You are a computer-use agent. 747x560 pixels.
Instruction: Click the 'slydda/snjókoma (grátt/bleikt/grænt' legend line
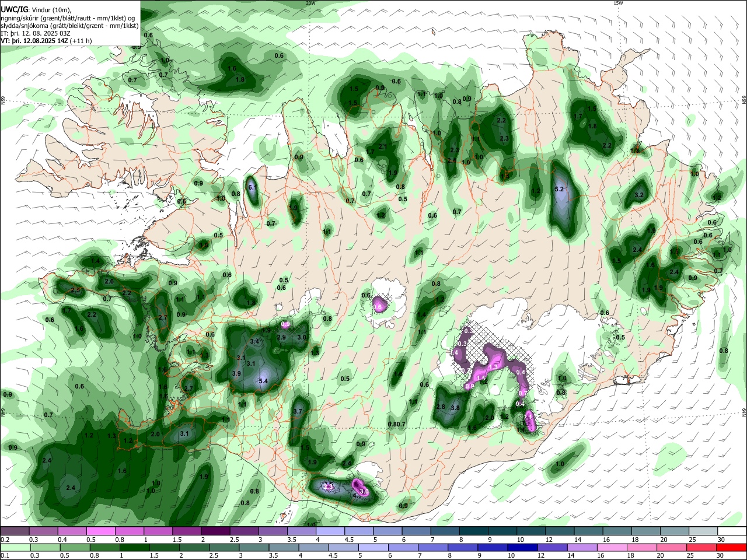point(69,26)
